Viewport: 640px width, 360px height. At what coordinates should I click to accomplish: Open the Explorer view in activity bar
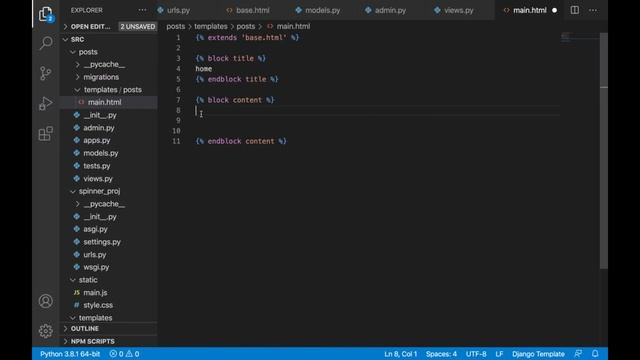[46, 15]
